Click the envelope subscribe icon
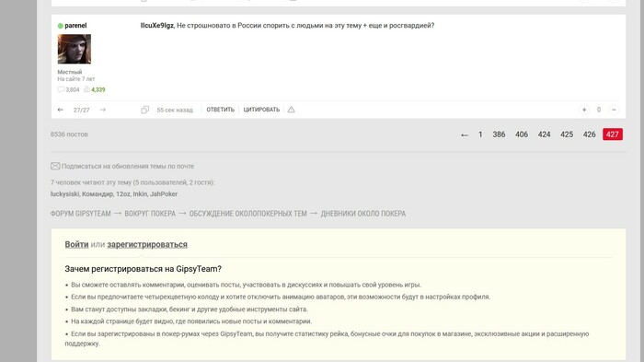 point(55,166)
